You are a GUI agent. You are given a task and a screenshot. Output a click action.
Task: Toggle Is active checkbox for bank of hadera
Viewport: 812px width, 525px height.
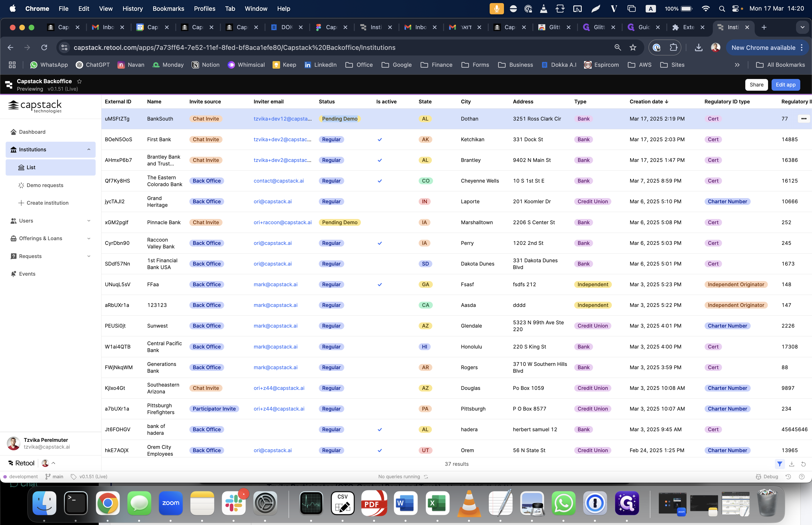point(380,430)
